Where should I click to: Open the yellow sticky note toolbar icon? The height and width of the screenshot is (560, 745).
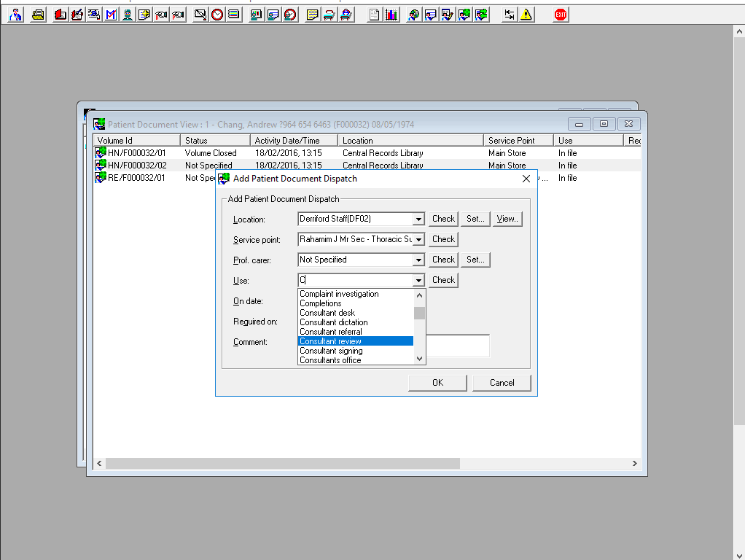[x=312, y=15]
